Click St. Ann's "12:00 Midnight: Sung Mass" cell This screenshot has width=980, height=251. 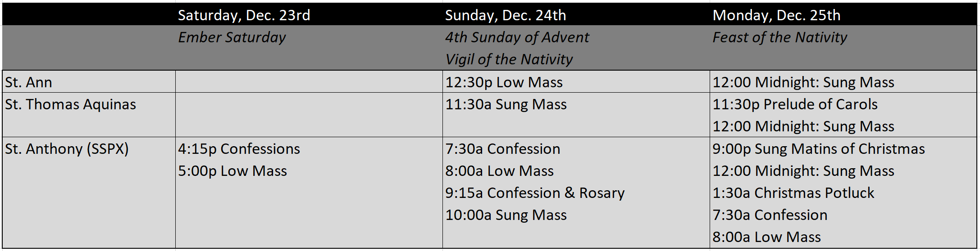[803, 82]
